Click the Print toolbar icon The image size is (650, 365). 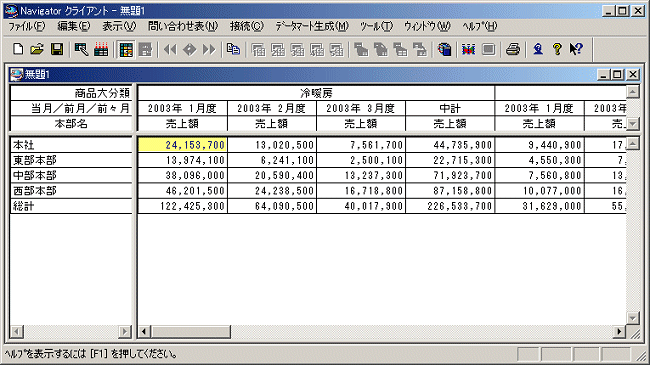(513, 49)
